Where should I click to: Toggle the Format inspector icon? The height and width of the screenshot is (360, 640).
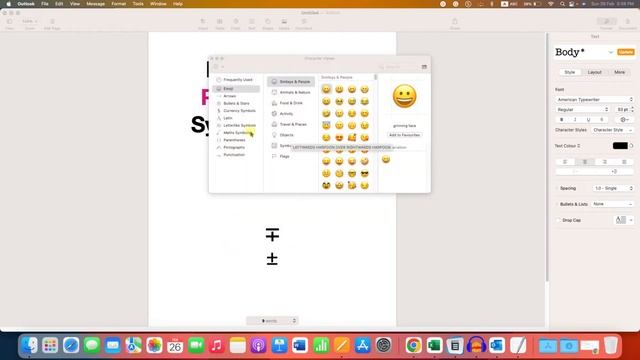(x=606, y=21)
